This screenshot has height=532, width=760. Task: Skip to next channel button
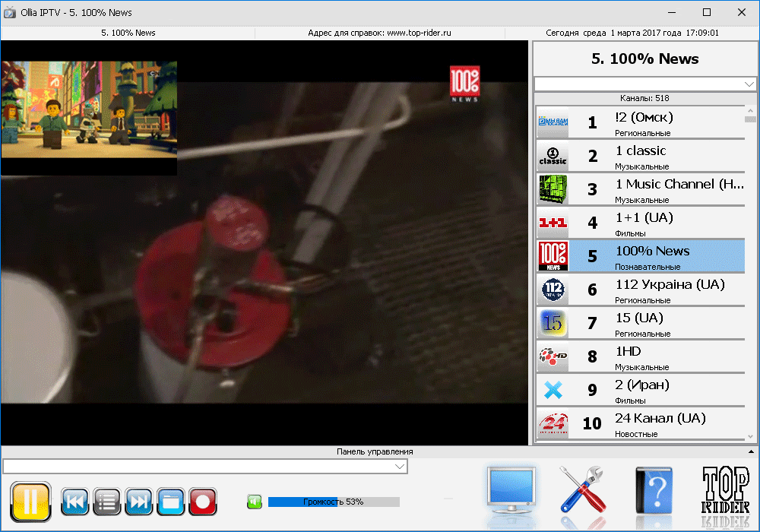138,502
